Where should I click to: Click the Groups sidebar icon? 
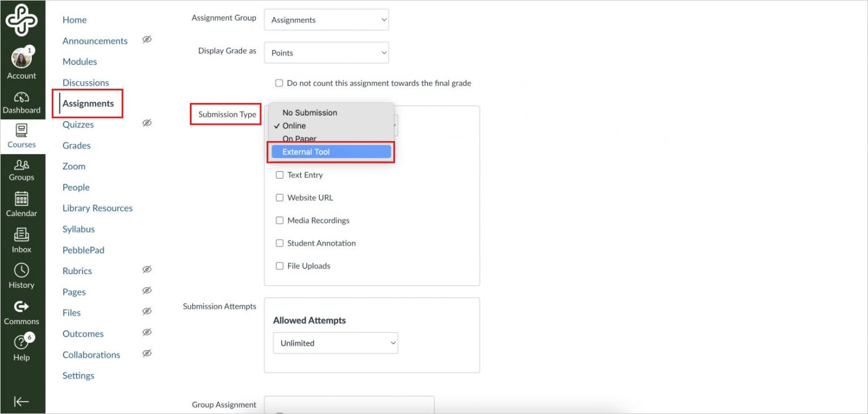[x=22, y=169]
